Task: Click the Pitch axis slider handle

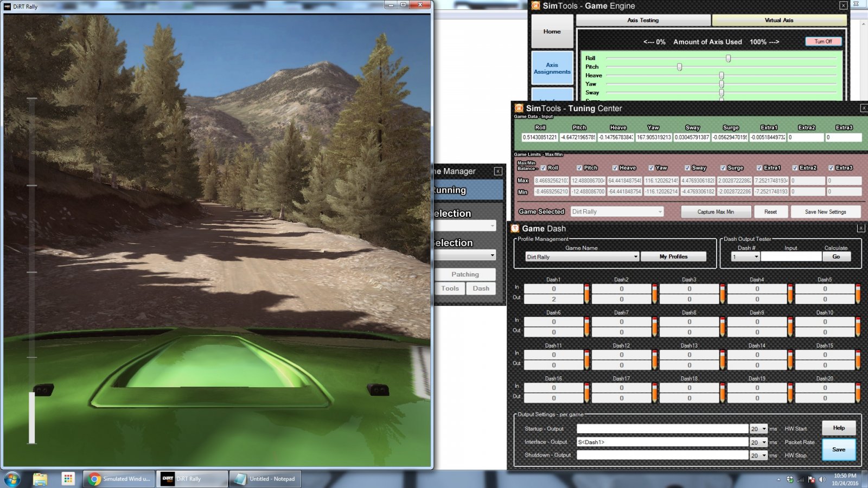Action: pos(679,67)
